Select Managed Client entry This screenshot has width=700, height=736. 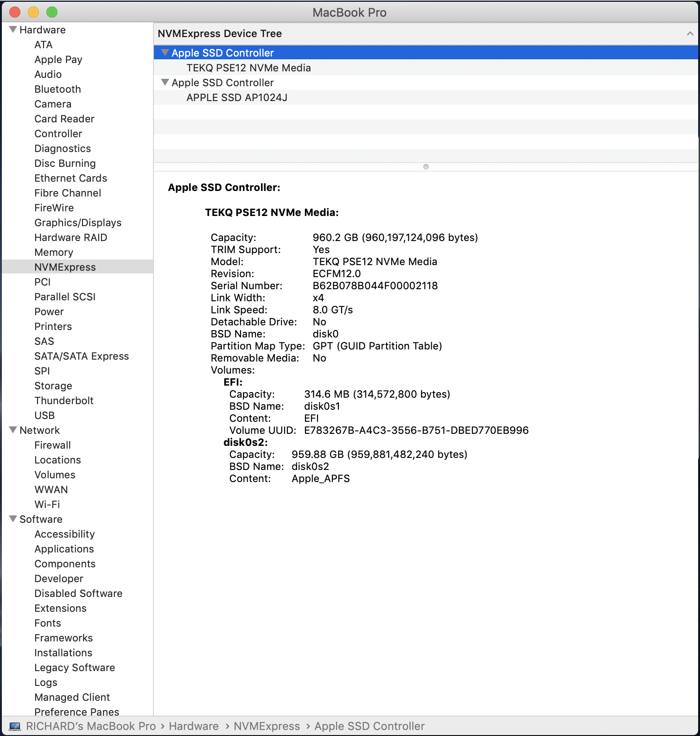[72, 697]
